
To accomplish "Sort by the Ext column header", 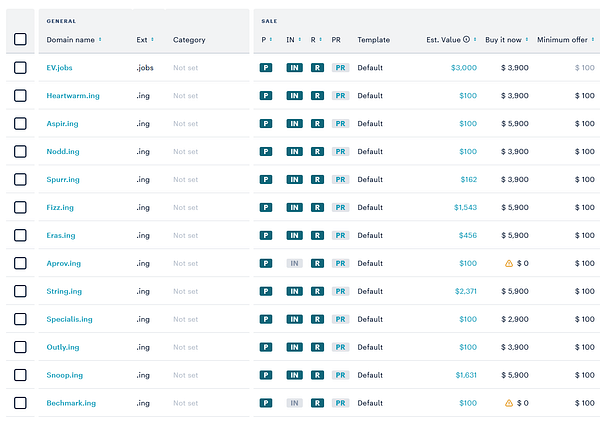I will click(145, 40).
